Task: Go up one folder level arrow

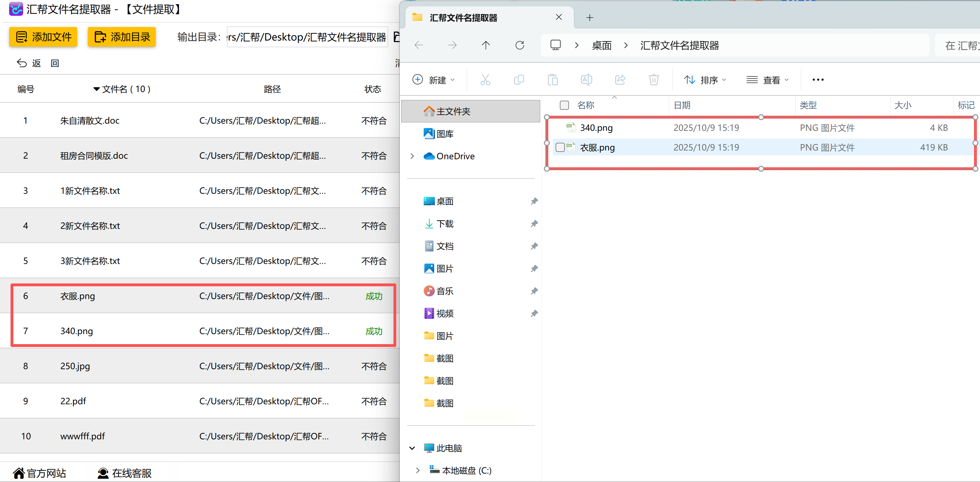Action: pyautogui.click(x=486, y=46)
